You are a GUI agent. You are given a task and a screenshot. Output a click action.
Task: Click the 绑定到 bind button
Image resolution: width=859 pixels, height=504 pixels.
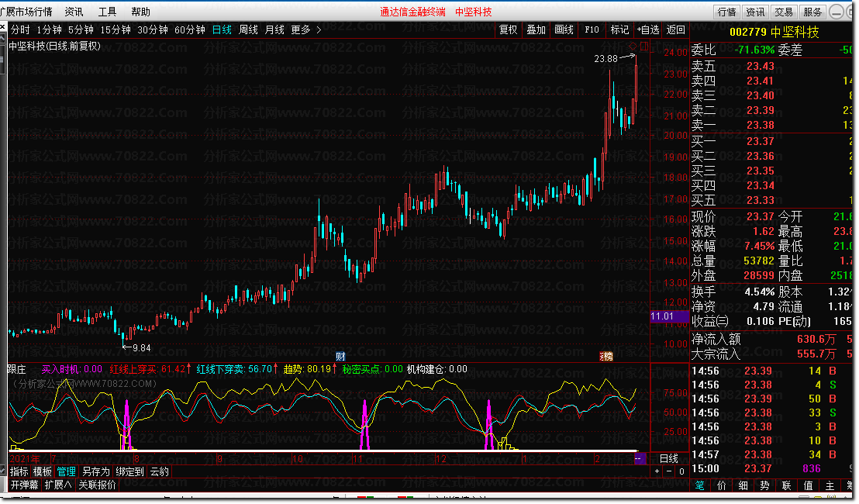click(129, 471)
